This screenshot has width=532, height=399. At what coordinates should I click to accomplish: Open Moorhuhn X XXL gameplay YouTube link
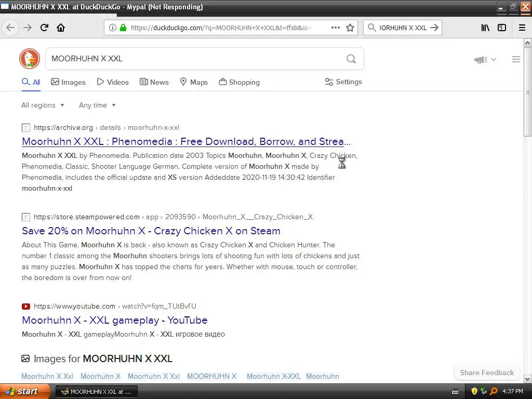(x=115, y=320)
